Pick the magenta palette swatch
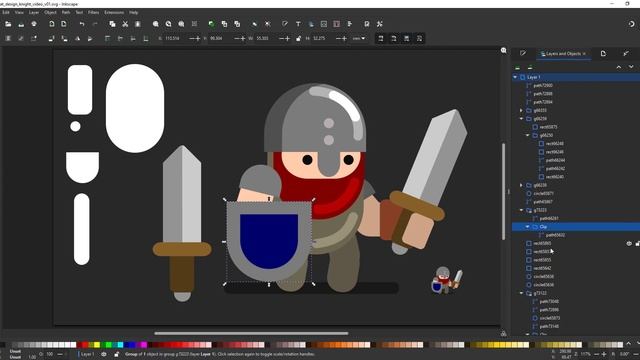 coord(144,345)
